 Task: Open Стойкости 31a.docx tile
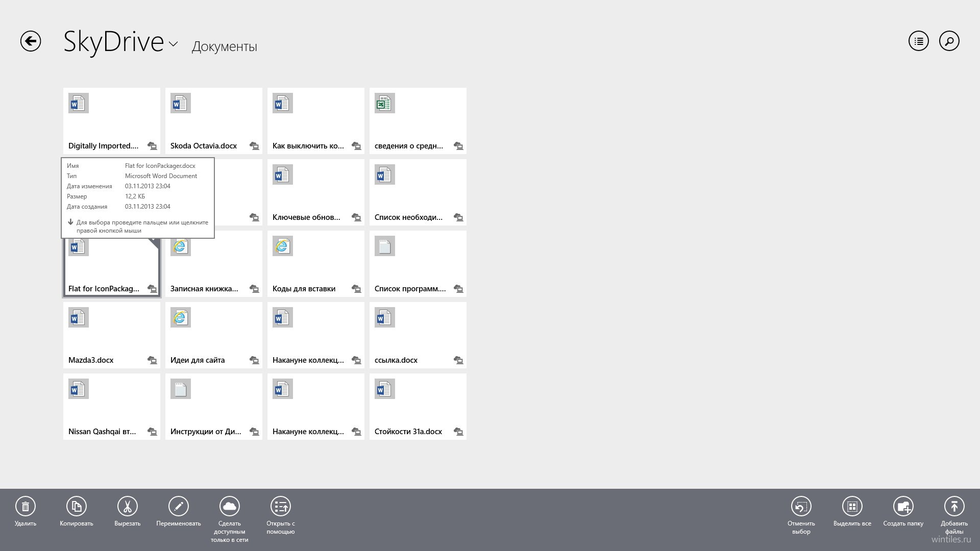pos(418,407)
